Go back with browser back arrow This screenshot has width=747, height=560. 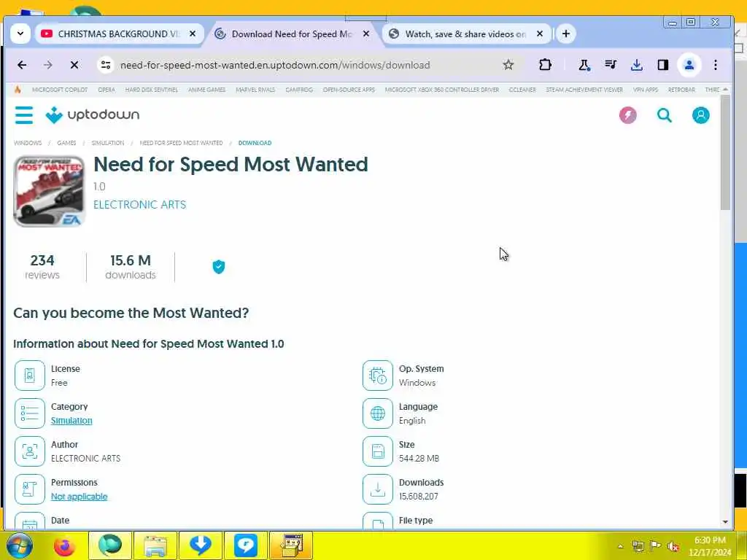[x=22, y=65]
